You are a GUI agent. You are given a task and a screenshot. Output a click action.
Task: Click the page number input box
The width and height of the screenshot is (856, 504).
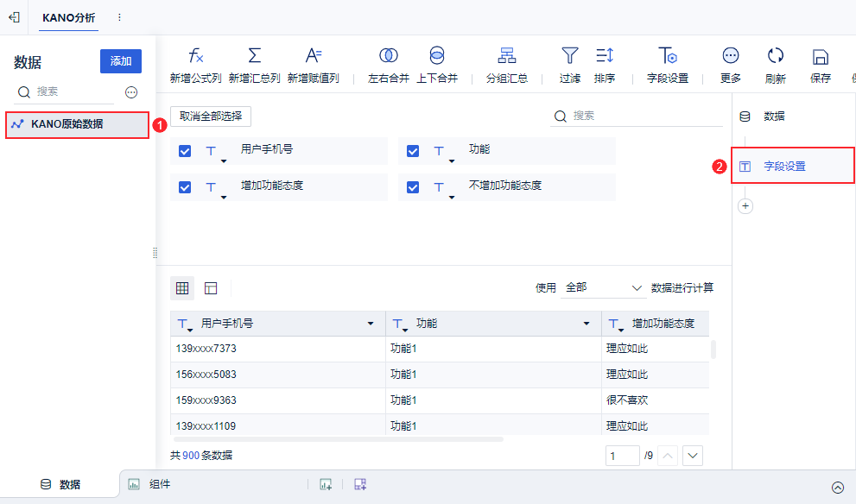[622, 456]
